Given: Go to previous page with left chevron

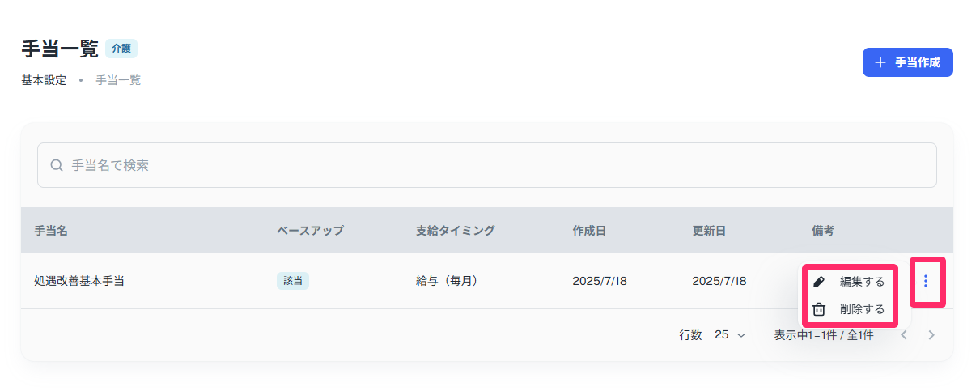Looking at the screenshot, I should (905, 334).
